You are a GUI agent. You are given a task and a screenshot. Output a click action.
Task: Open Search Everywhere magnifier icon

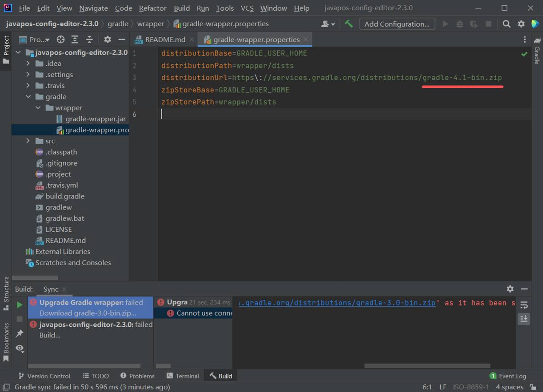pyautogui.click(x=507, y=24)
